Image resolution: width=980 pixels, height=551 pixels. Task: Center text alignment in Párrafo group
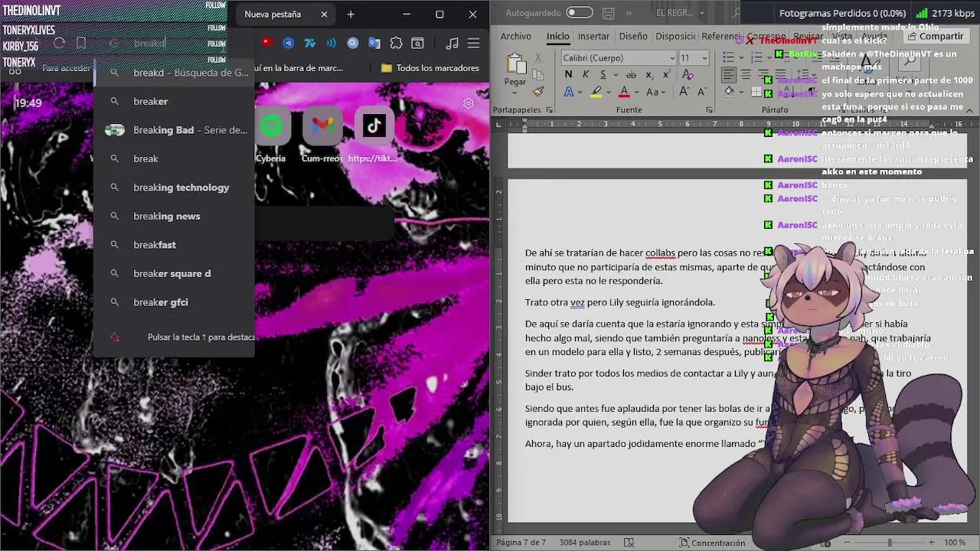click(x=746, y=74)
